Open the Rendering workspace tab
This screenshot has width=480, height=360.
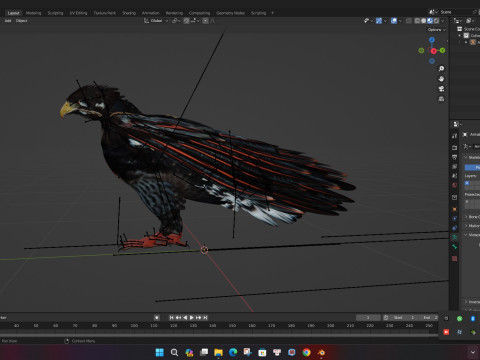[x=174, y=13]
